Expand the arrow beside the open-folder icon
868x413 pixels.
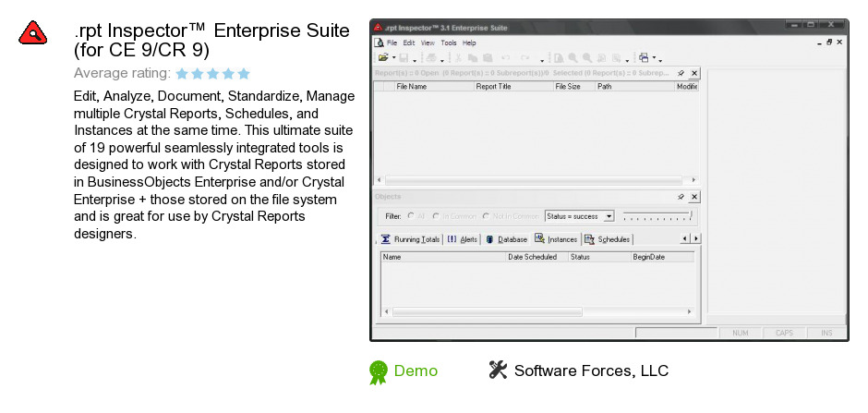click(393, 57)
